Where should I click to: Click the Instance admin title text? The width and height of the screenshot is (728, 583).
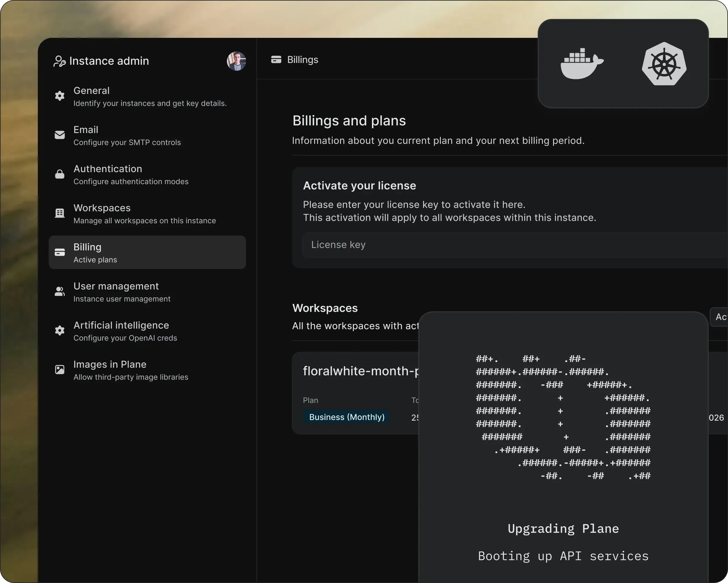point(109,61)
